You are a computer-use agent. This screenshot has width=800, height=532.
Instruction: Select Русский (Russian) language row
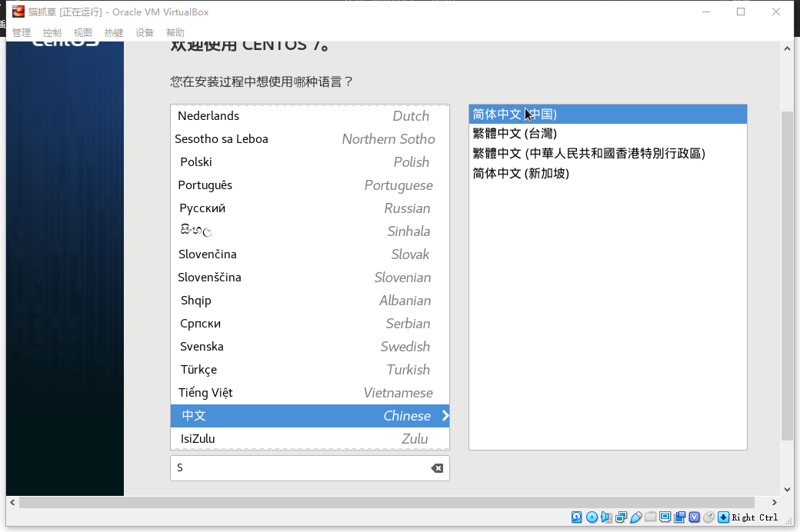[x=310, y=208]
